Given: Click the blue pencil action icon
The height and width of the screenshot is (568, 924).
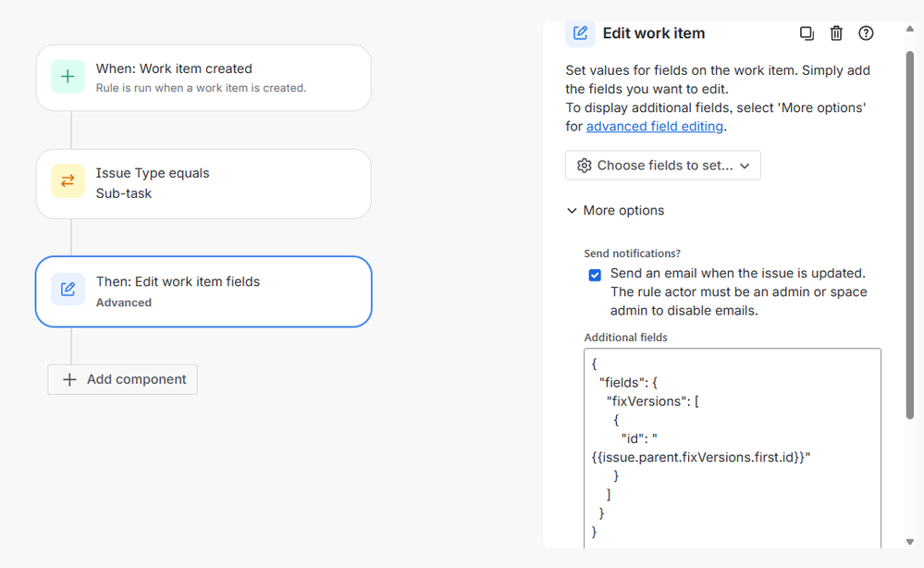Looking at the screenshot, I should [x=68, y=290].
